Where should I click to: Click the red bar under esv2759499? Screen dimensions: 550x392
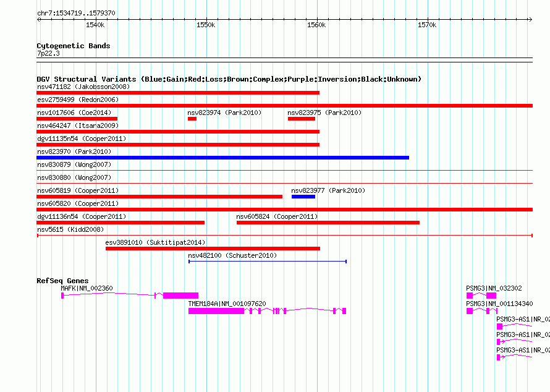[x=284, y=106]
